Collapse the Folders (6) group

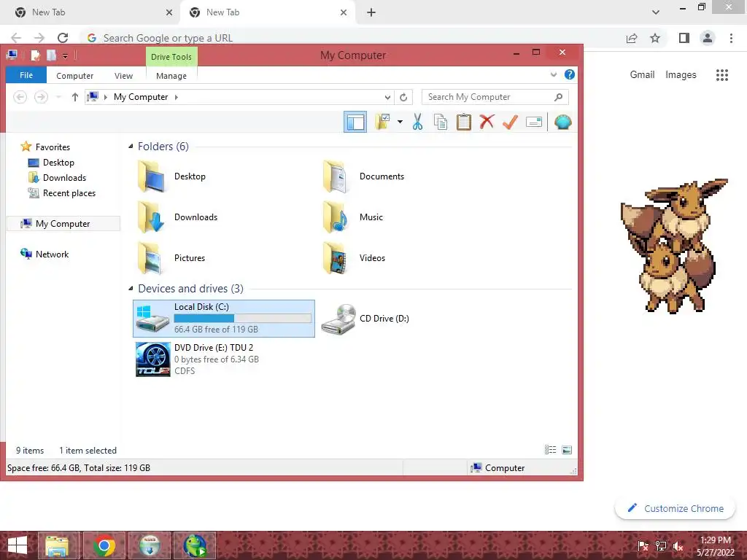coord(131,146)
